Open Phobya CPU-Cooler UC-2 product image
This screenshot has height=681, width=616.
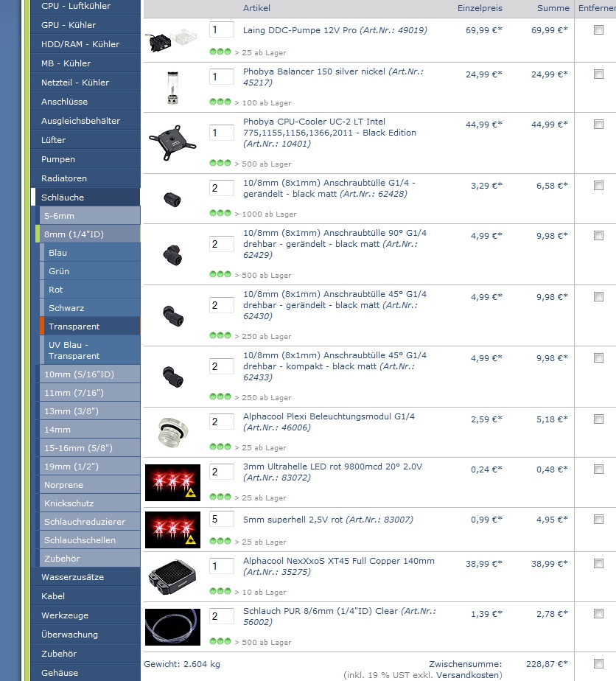click(172, 142)
